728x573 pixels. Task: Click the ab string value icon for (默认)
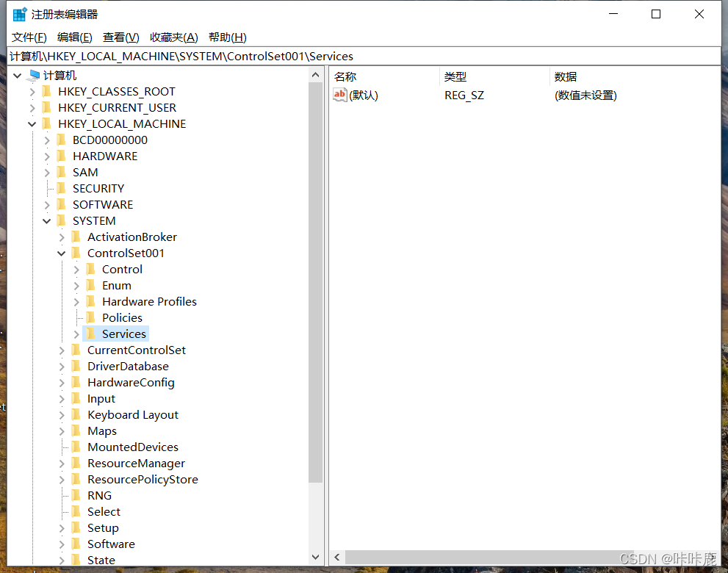(340, 95)
